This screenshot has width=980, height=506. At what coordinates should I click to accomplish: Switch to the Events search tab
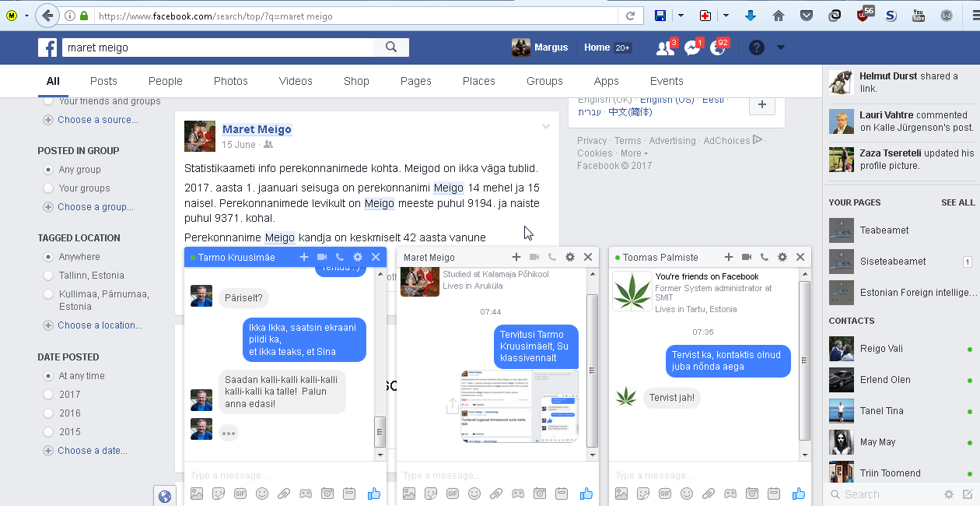pyautogui.click(x=667, y=81)
